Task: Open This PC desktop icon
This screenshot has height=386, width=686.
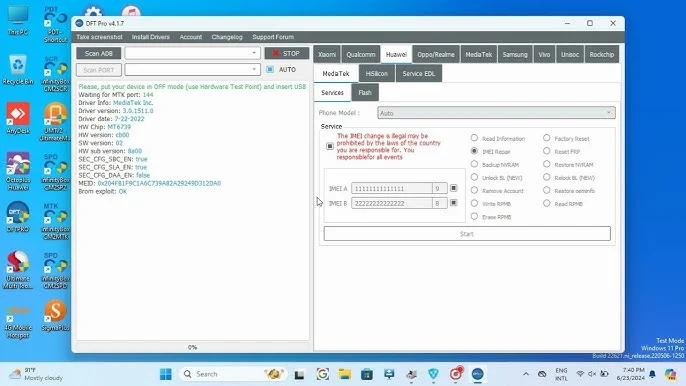Action: click(x=18, y=21)
